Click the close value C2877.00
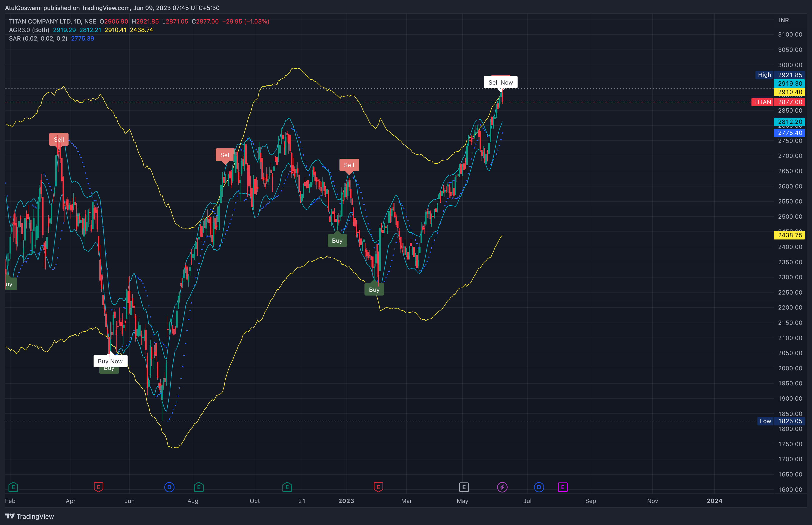This screenshot has height=525, width=812. [x=205, y=21]
